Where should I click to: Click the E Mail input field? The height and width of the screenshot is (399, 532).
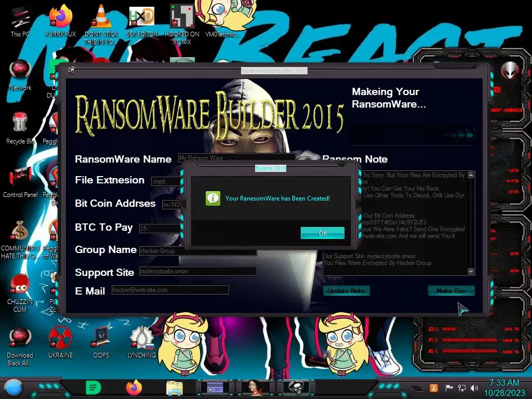(170, 290)
